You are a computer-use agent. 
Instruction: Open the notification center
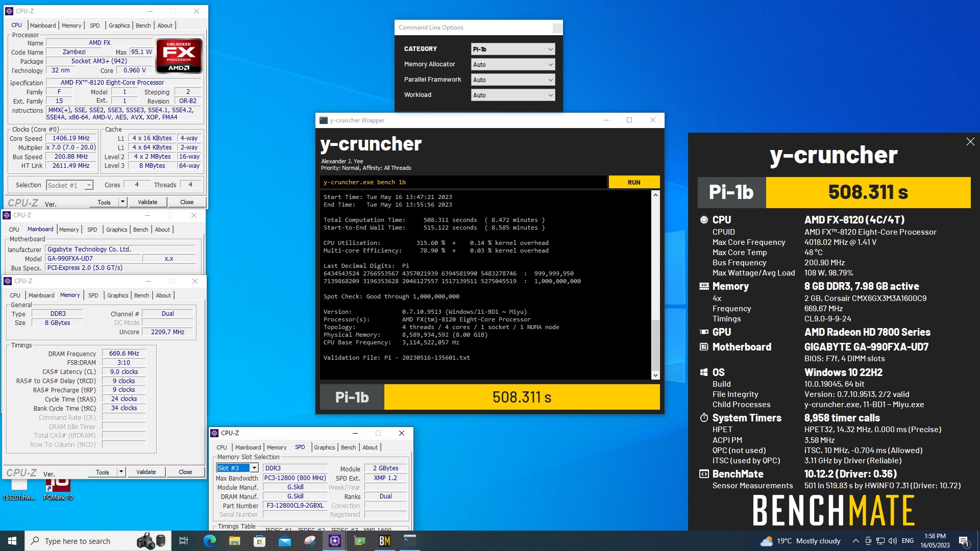point(964,541)
